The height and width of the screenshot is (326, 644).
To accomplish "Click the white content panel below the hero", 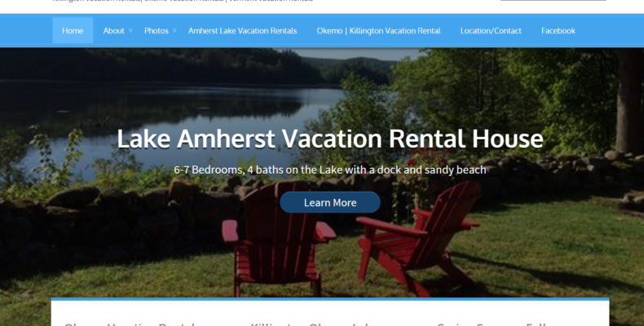I will point(330,313).
